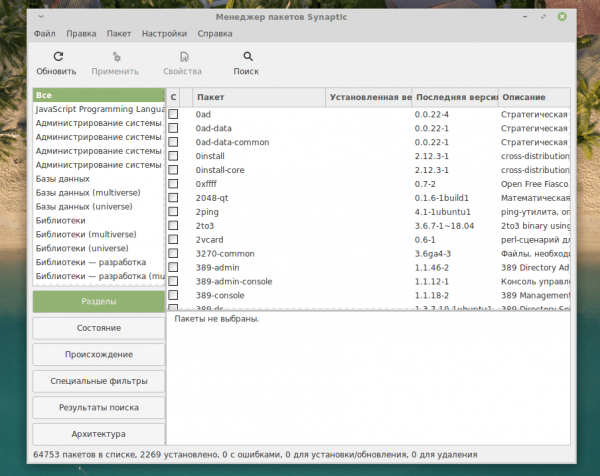Minimize the Synaptic window
This screenshot has width=600, height=476.
[x=525, y=17]
